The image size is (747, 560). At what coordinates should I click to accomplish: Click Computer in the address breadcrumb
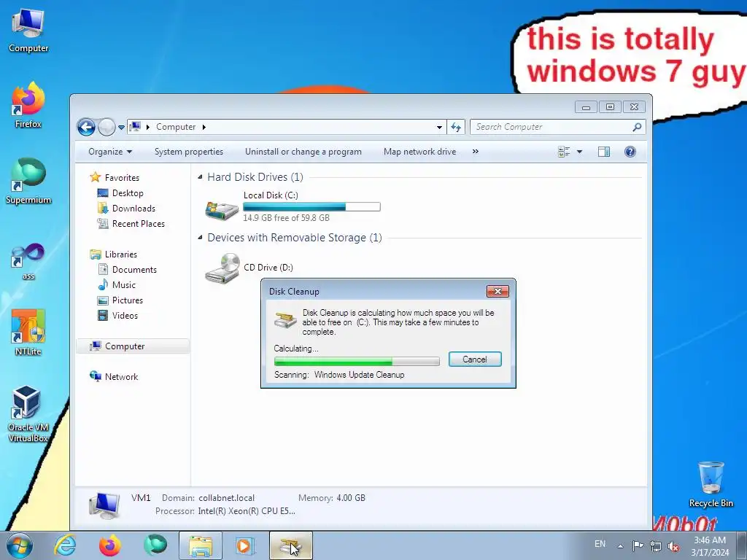(176, 127)
